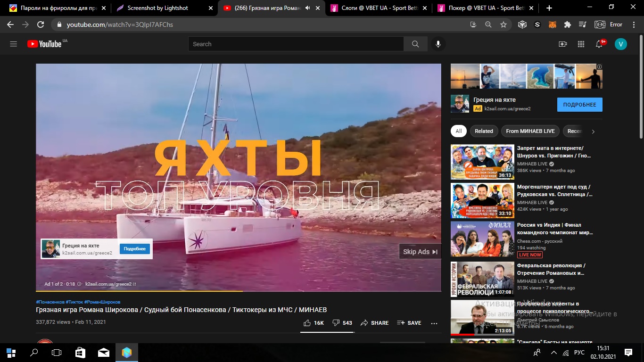Click the zoom magnifier icon in the address bar
Viewport: 644px width, 362px height.
(488, 25)
